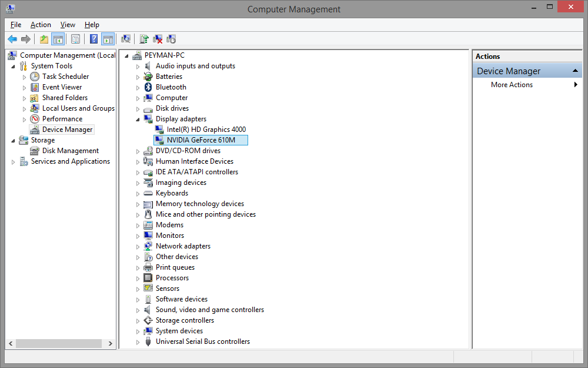Click the Forward arrow toolbar icon

[26, 39]
